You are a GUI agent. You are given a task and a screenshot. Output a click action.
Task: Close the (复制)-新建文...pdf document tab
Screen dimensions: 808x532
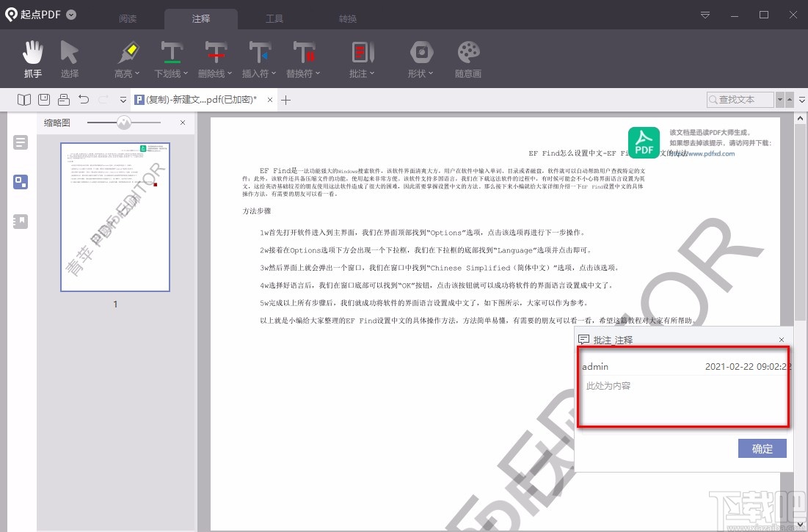(270, 100)
